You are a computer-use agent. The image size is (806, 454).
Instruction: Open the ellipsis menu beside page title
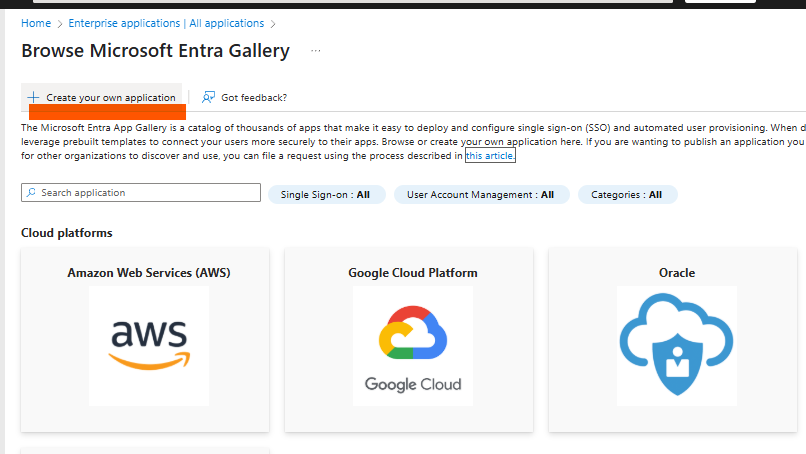click(316, 50)
